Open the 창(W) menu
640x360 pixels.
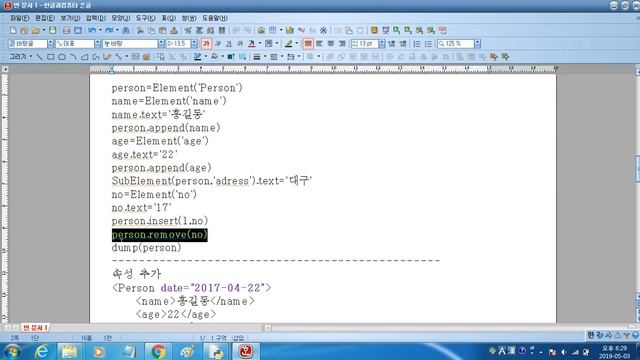[x=189, y=18]
